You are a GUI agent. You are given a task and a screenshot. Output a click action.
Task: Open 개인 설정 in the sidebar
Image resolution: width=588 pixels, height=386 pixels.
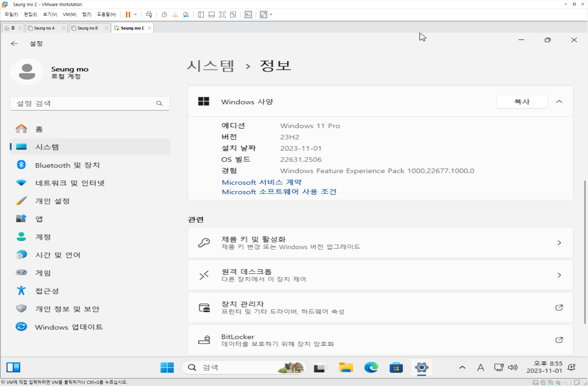[x=90, y=201]
